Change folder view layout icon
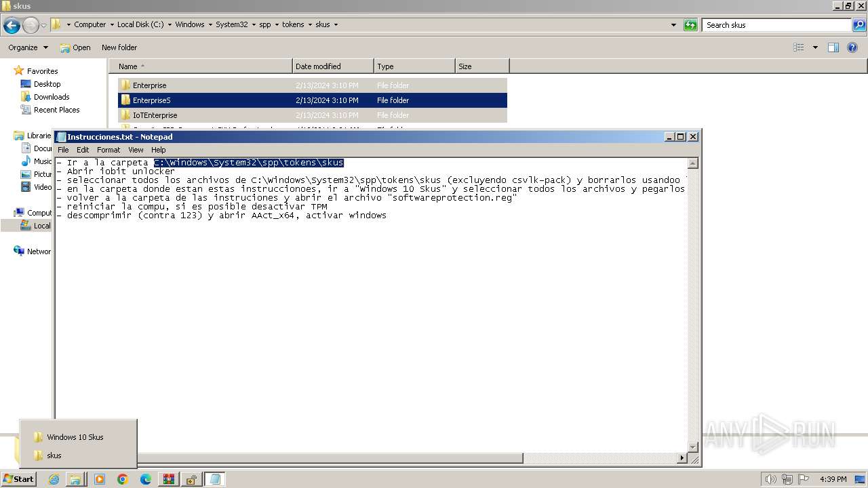The width and height of the screenshot is (868, 488). tap(799, 47)
